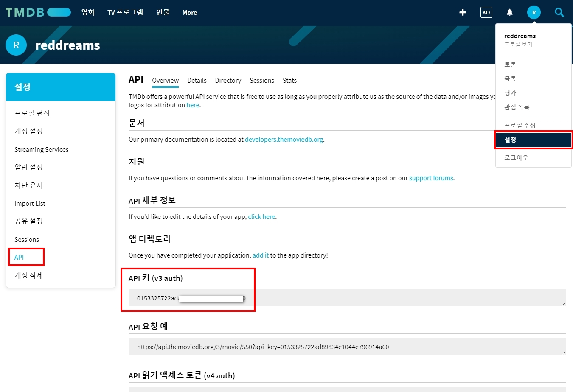Viewport: 573px width, 392px height.
Task: Open the support forums link
Action: [431, 178]
